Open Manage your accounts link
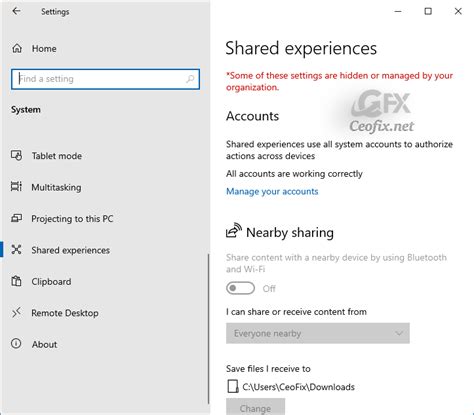Screen dimensions: 474x415 pyautogui.click(x=272, y=191)
